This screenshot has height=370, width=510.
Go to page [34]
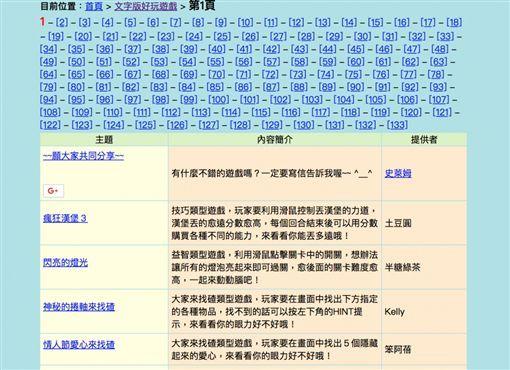click(49, 49)
